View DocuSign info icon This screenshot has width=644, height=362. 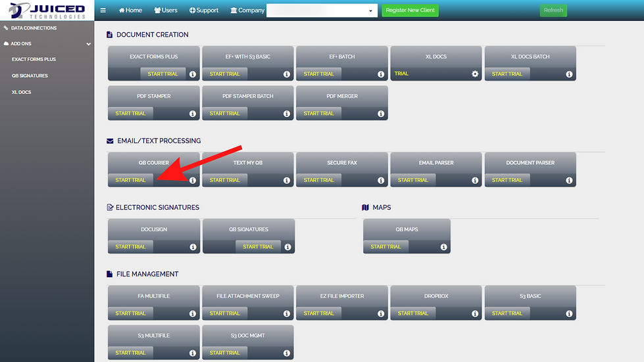(193, 247)
